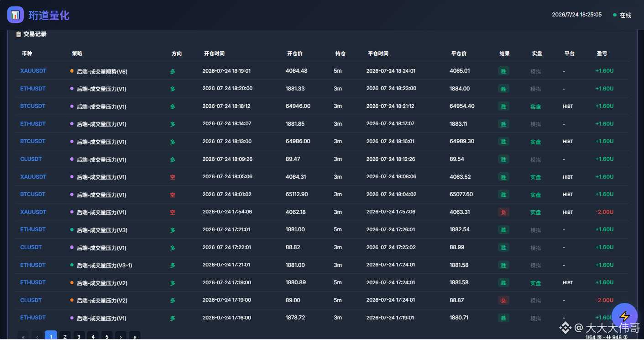Click the +1.60U profit in the 18:19:01 row
The height and width of the screenshot is (340, 644).
pyautogui.click(x=604, y=71)
